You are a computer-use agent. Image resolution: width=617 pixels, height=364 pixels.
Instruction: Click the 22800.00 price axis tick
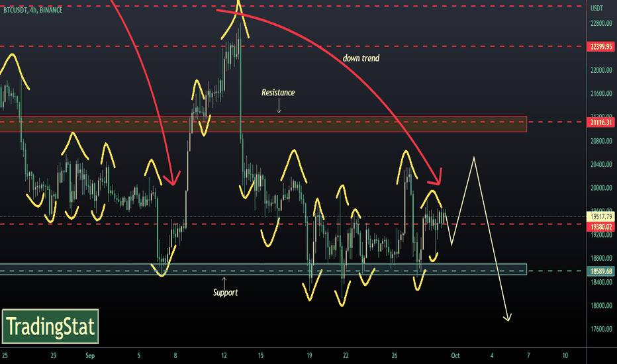601,24
